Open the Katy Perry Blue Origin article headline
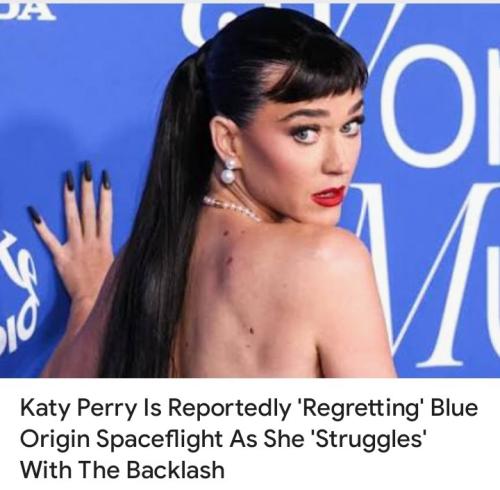The width and height of the screenshot is (500, 490). coord(249,439)
